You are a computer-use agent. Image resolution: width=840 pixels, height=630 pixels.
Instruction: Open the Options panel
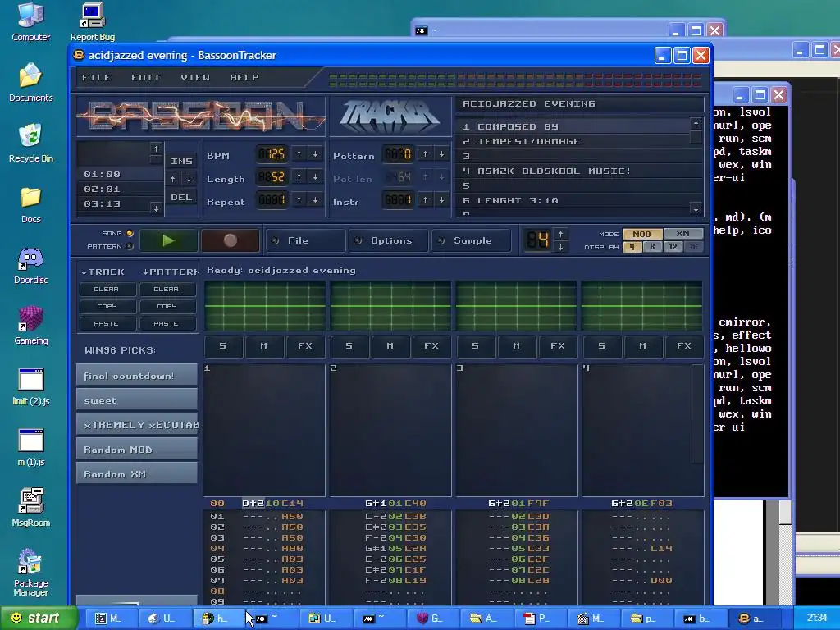tap(388, 240)
